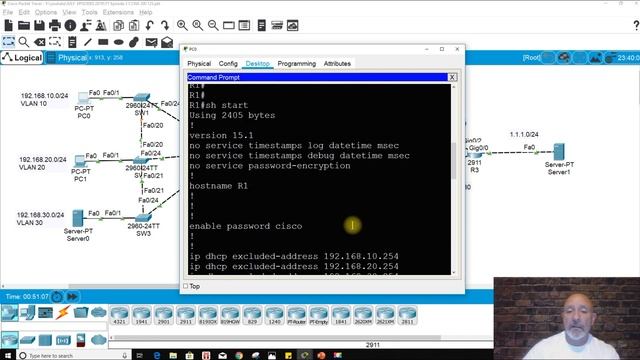Image resolution: width=640 pixels, height=360 pixels.
Task: Click the Power Cycle Devices button
Action: [x=57, y=297]
